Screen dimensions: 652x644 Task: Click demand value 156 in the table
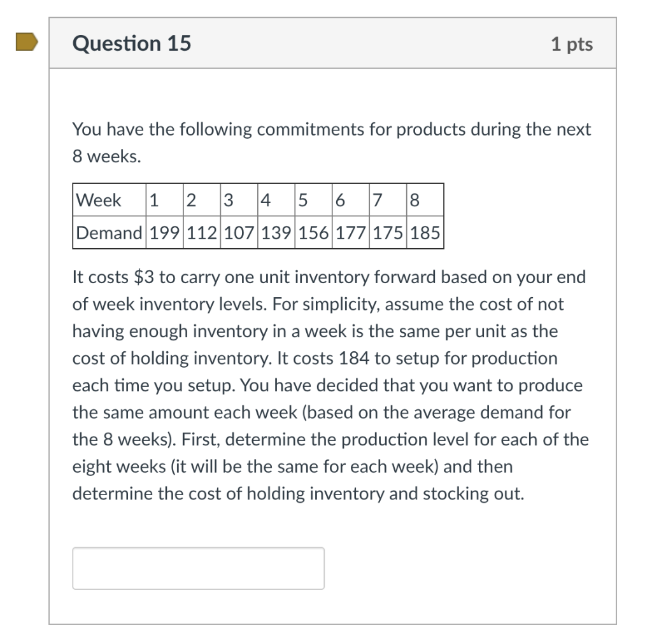click(x=313, y=233)
